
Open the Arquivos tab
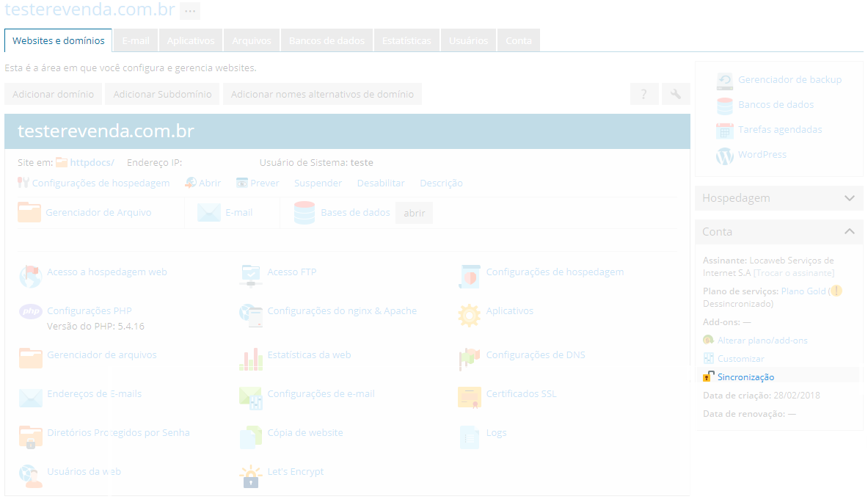[x=252, y=40]
